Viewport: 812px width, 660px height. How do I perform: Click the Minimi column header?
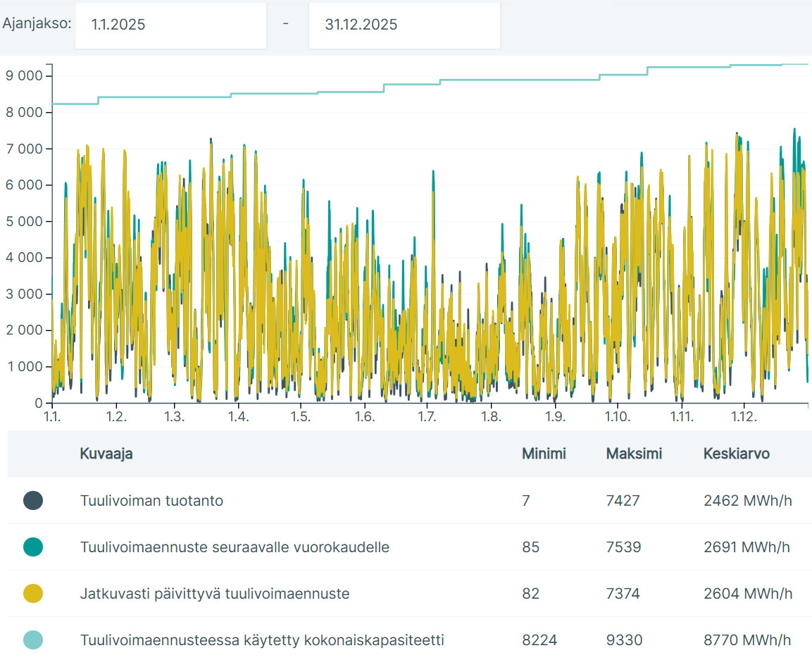click(543, 454)
